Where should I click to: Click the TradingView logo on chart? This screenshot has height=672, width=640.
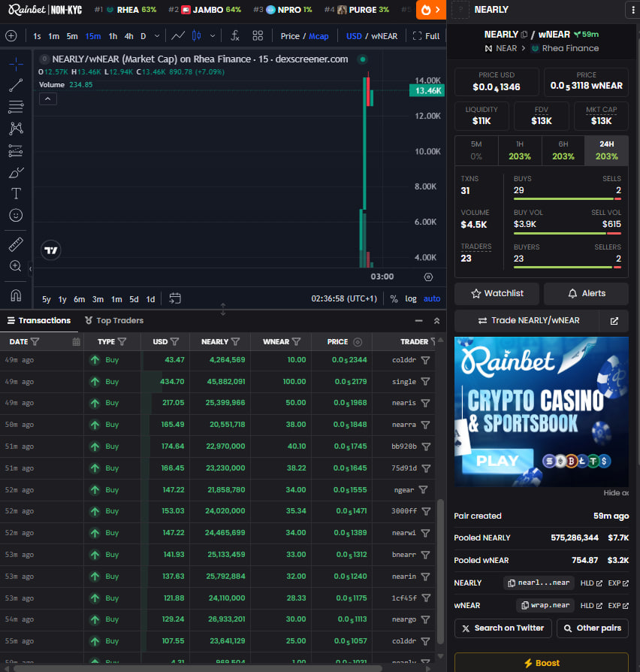click(51, 250)
